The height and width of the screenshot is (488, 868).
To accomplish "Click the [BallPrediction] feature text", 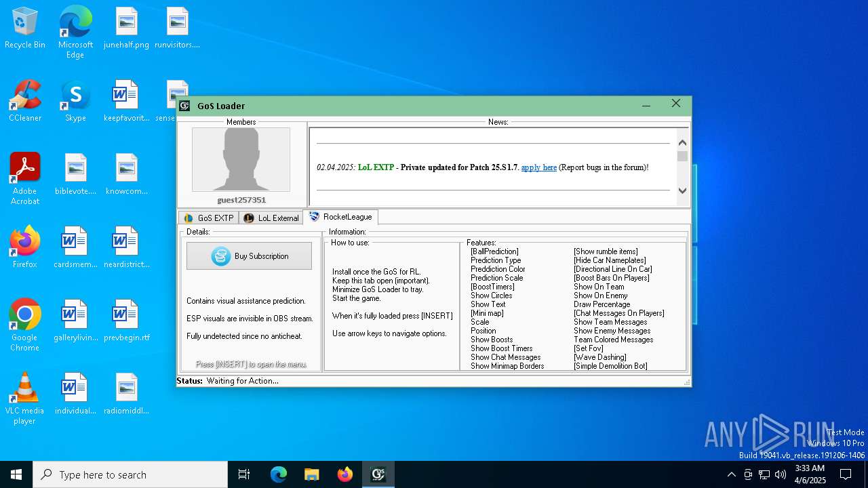I will click(494, 251).
